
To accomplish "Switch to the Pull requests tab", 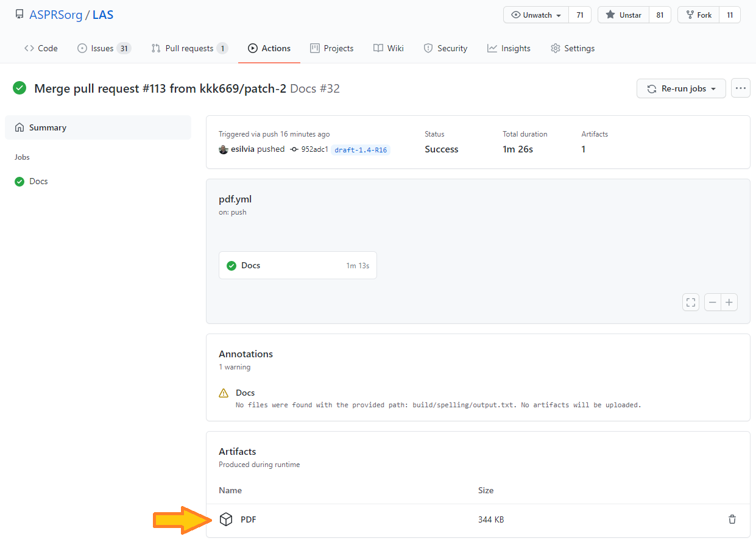I will coord(189,48).
